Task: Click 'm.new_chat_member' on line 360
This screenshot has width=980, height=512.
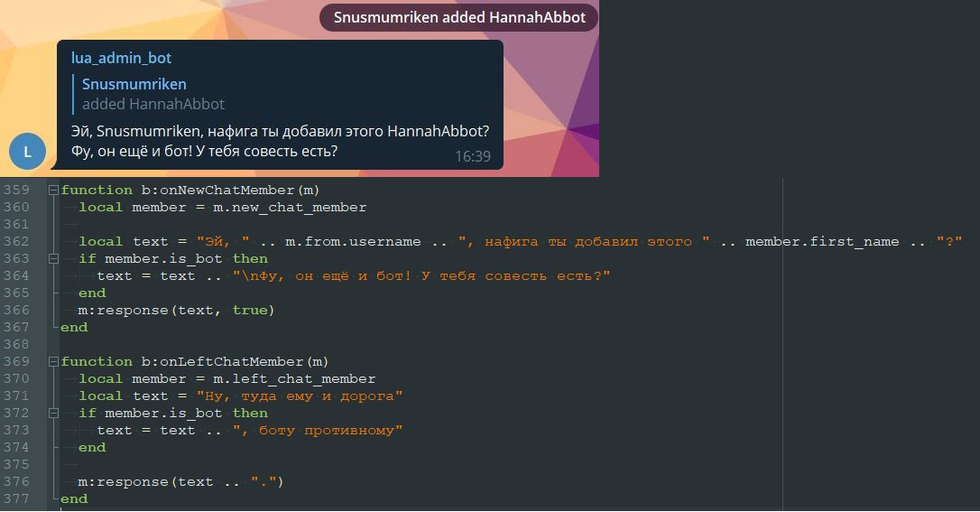Action: pos(290,207)
